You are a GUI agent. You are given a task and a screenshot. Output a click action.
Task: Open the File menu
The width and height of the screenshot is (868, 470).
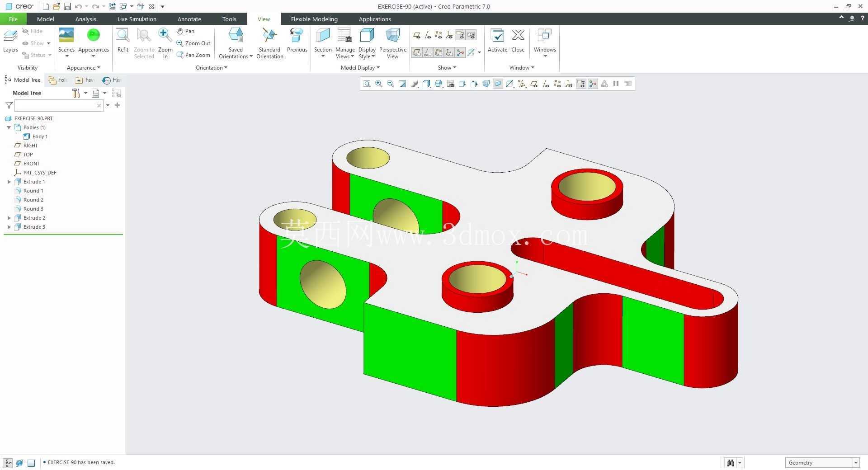point(13,19)
